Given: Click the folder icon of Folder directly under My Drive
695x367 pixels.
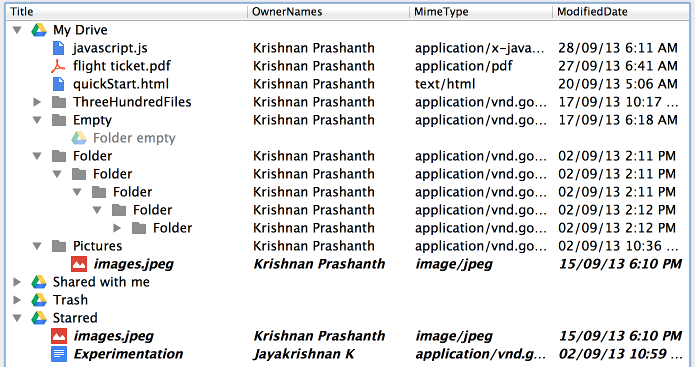Looking at the screenshot, I should pyautogui.click(x=59, y=156).
